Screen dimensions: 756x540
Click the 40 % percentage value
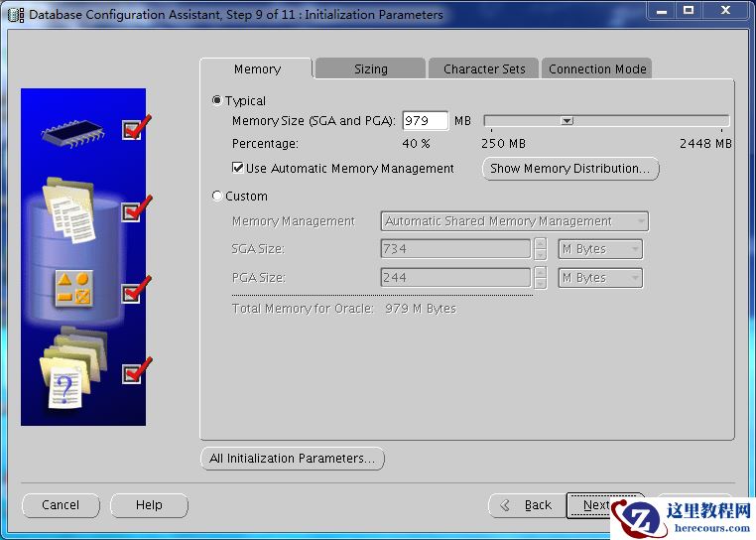(x=416, y=144)
